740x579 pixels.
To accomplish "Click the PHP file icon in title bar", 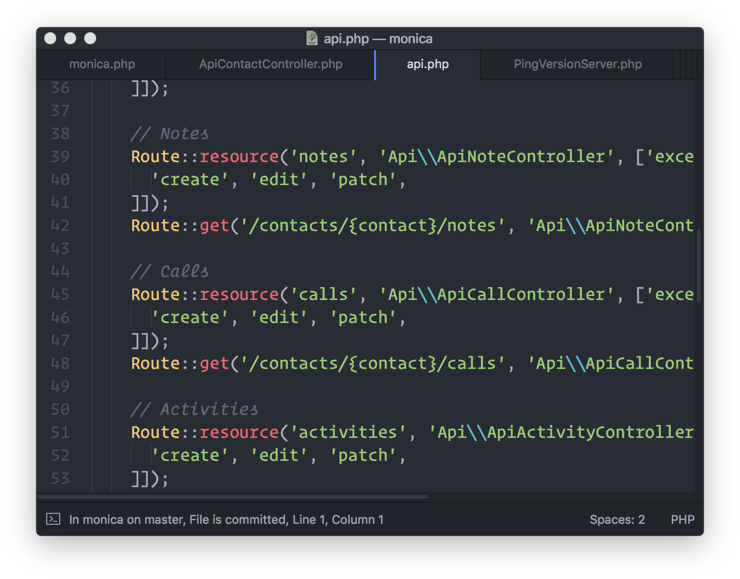I will (x=312, y=39).
